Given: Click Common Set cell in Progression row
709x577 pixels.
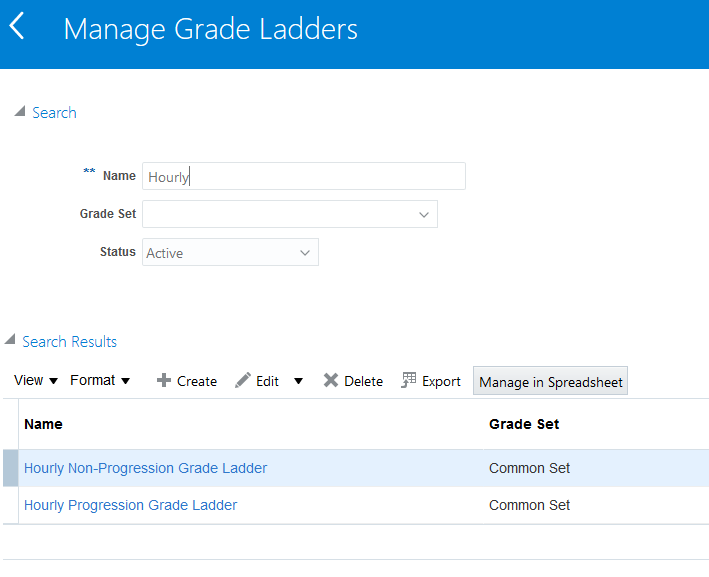Looking at the screenshot, I should click(529, 505).
